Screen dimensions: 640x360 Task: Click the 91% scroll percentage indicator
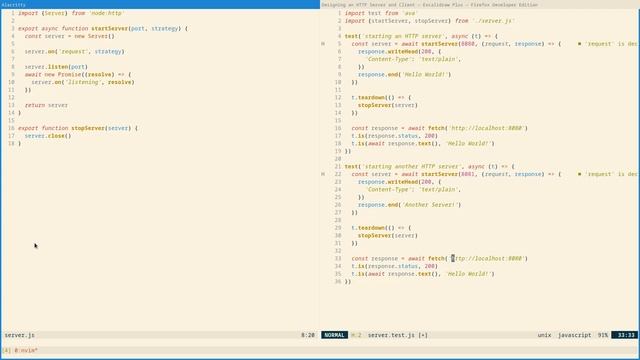pos(602,335)
